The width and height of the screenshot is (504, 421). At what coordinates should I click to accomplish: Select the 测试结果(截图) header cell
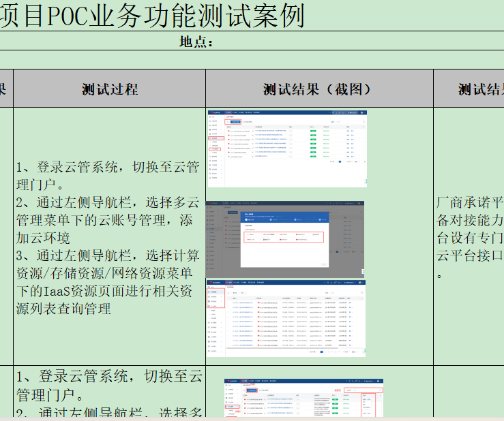[319, 89]
